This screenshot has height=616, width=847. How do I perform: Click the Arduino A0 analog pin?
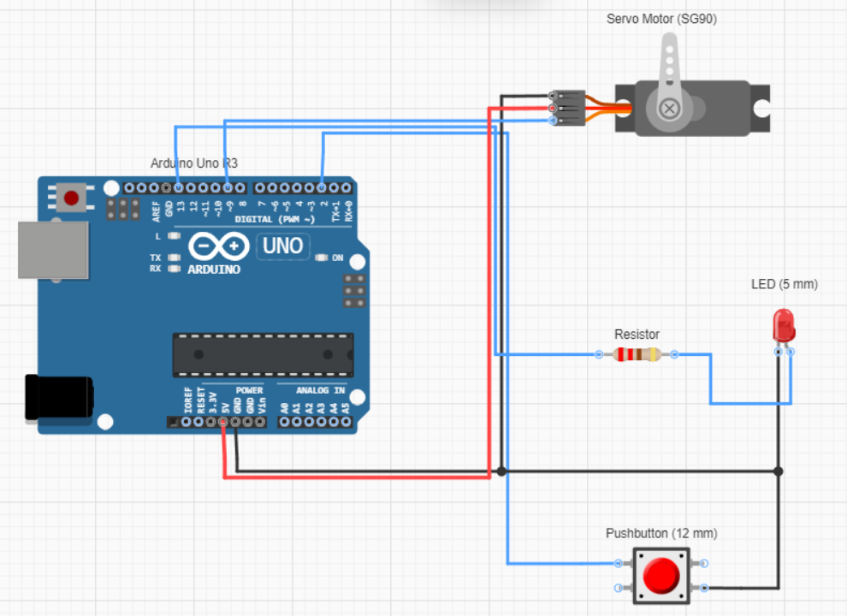tap(284, 422)
